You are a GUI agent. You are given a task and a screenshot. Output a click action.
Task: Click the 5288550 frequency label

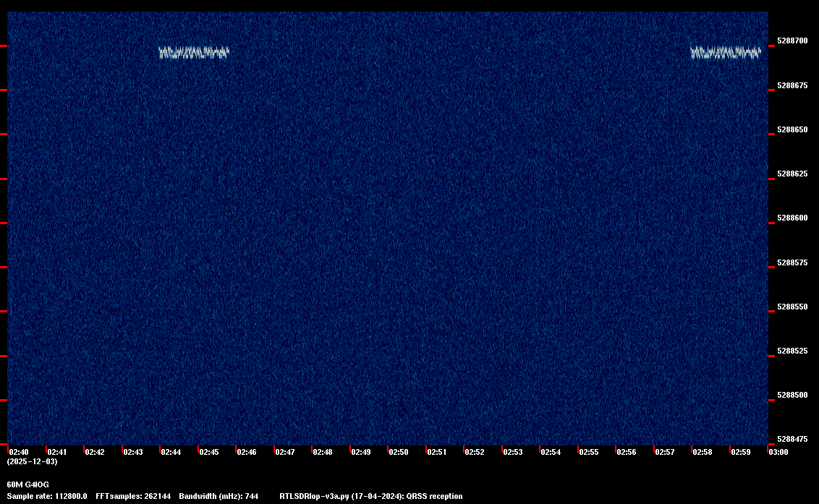pos(792,307)
